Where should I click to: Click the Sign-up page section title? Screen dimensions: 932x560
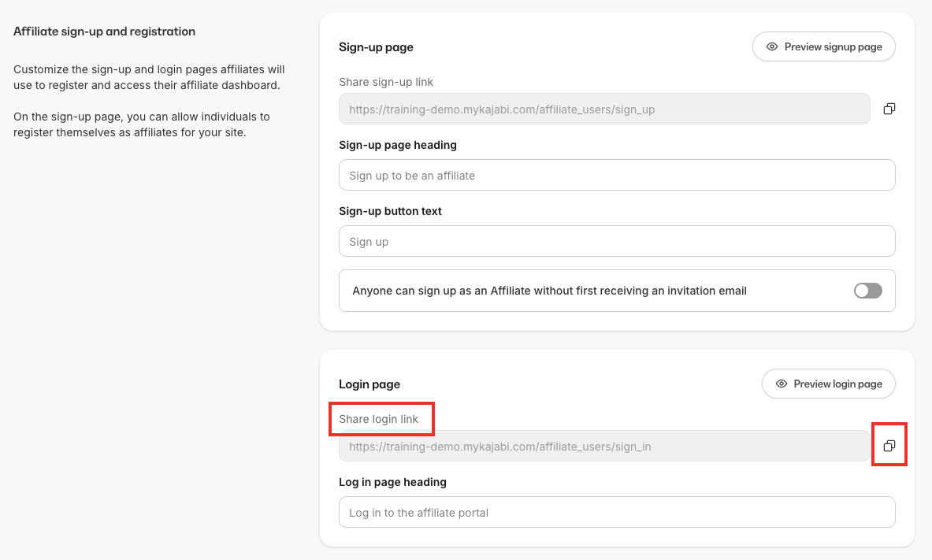[x=376, y=47]
